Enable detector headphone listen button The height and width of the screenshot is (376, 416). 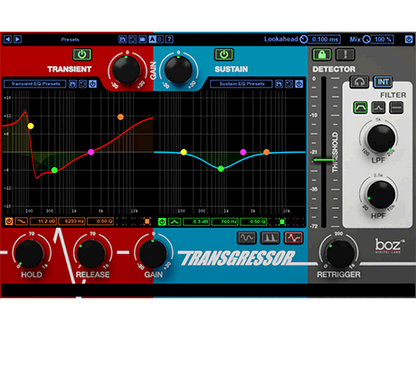359,82
